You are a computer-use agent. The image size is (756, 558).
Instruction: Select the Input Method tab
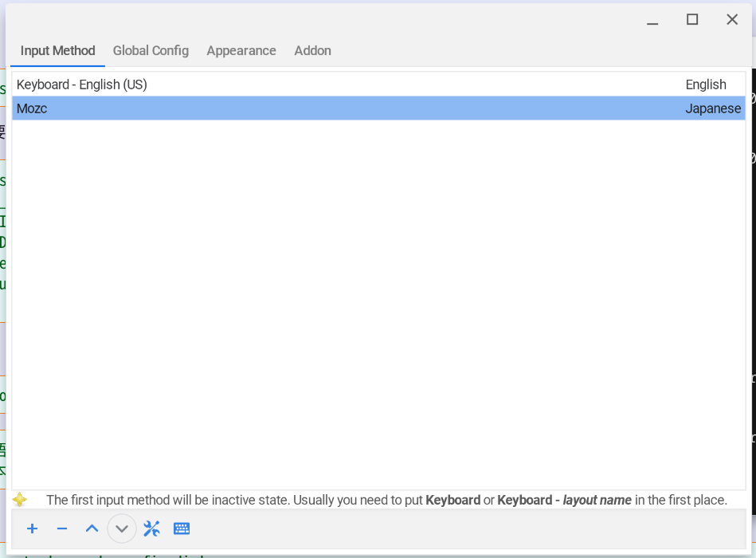point(57,50)
